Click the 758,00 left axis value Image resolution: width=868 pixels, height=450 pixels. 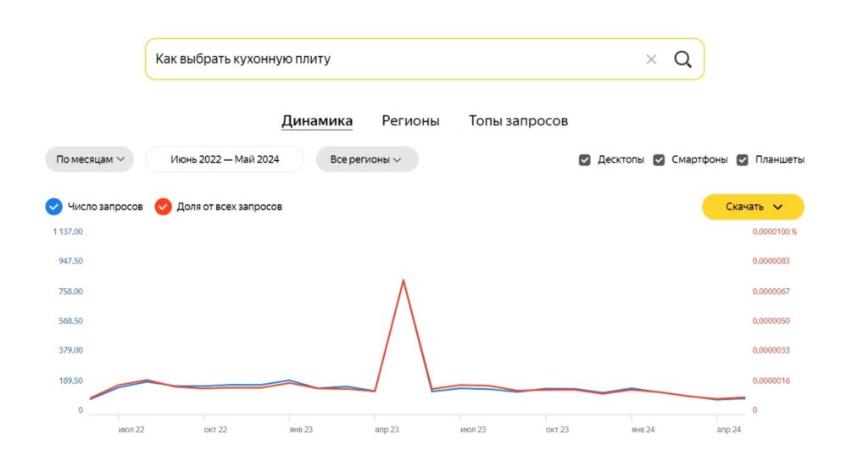pyautogui.click(x=71, y=292)
